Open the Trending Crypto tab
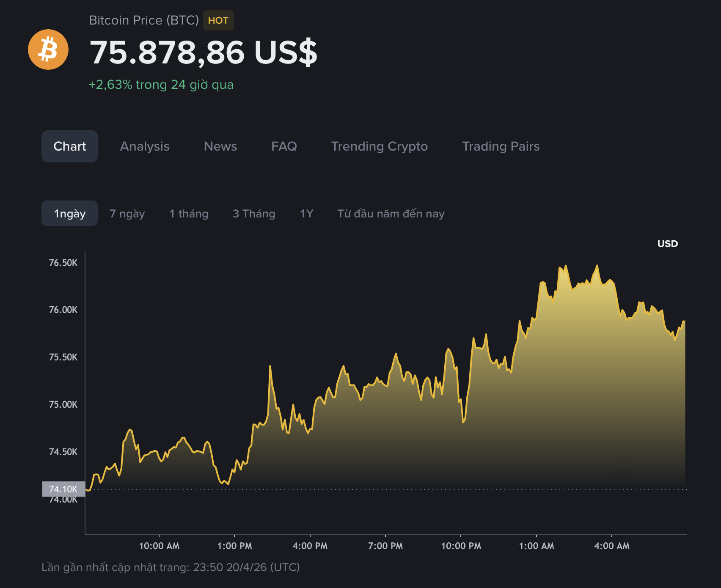This screenshot has width=721, height=588. point(380,146)
